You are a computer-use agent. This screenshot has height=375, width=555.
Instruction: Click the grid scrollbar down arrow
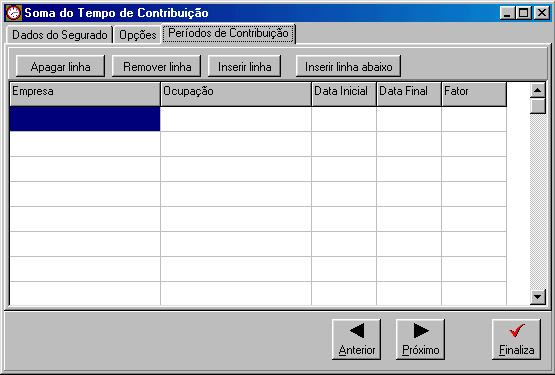(x=538, y=297)
